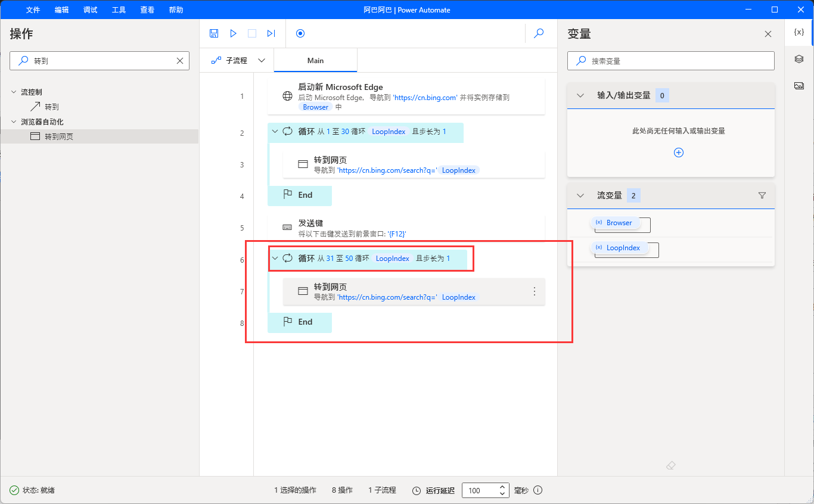Open the variables pane {x} sidebar icon
The width and height of the screenshot is (814, 504).
[799, 32]
